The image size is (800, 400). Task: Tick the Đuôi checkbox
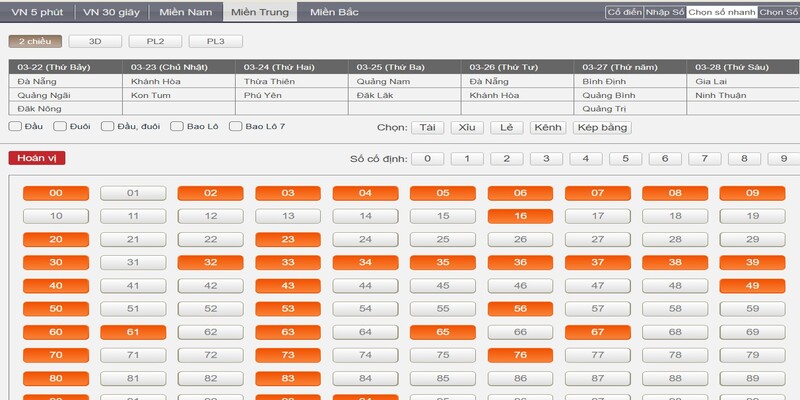pyautogui.click(x=60, y=127)
